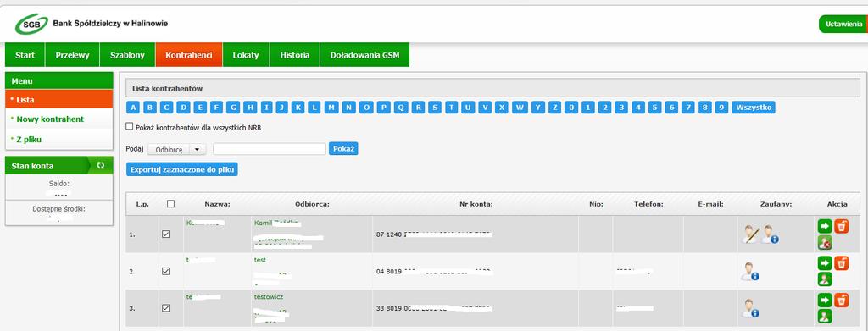868x331 pixels.
Task: Click the green arrow transfer icon for test row
Action: pos(825,263)
